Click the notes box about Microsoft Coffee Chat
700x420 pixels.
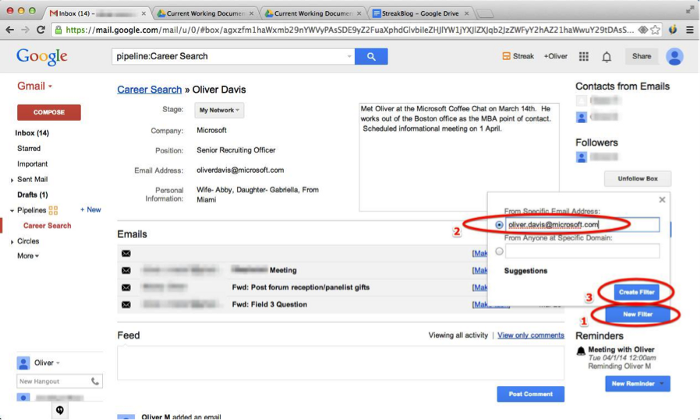coord(459,157)
